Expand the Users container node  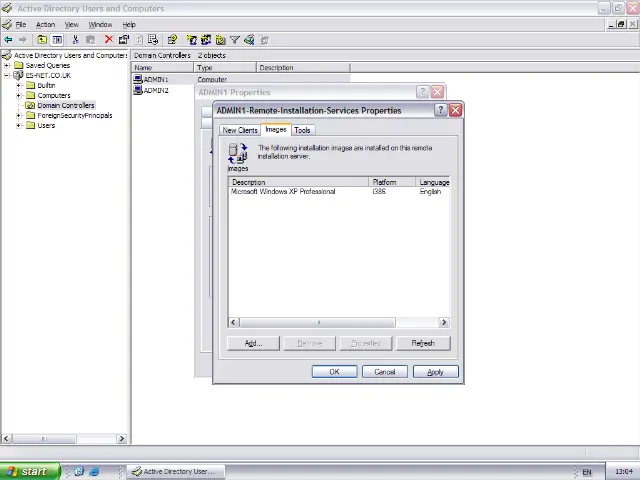click(19, 126)
